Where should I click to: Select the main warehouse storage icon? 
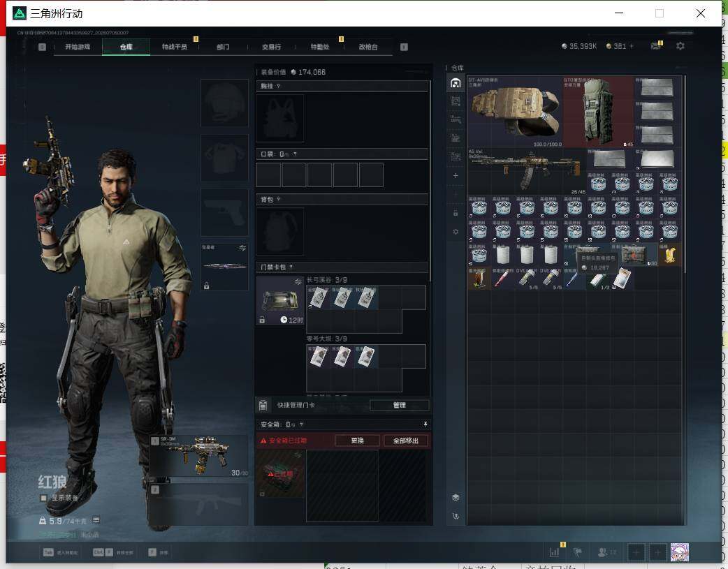click(456, 82)
